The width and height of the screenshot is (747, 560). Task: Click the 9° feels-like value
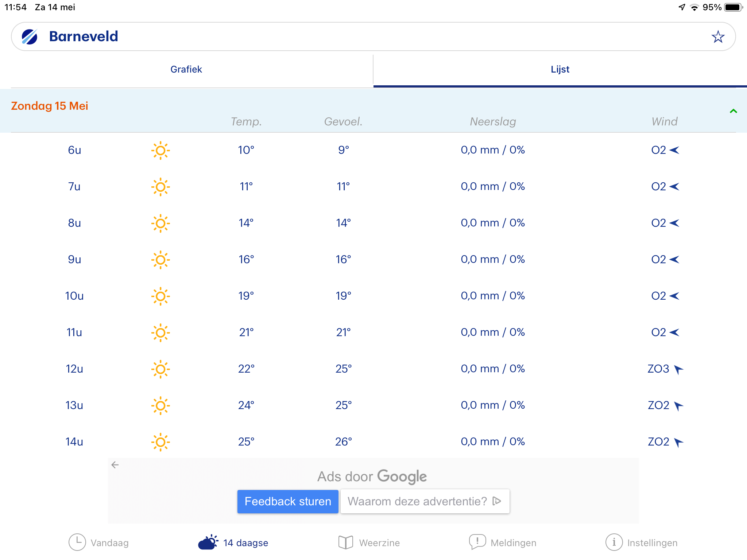click(344, 150)
